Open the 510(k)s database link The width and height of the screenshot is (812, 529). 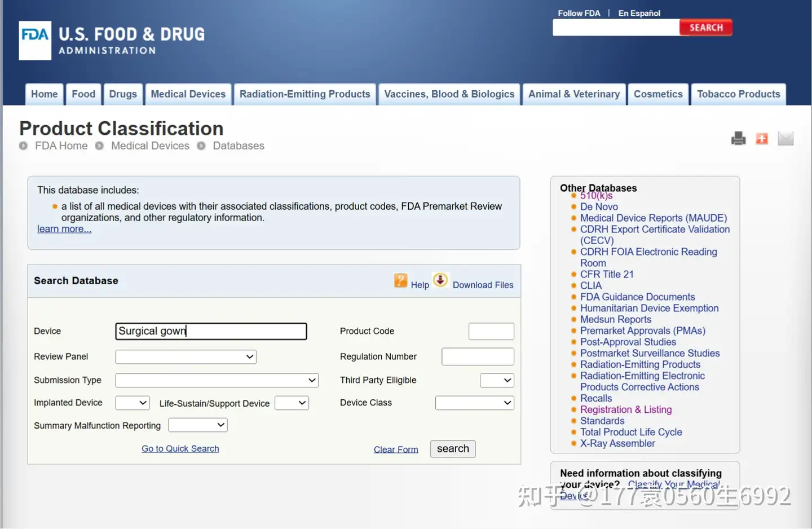coord(597,196)
